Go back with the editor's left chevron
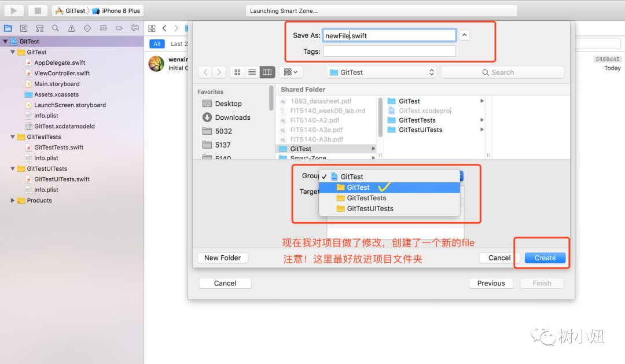Viewport: 625px width, 364px height. tap(164, 28)
